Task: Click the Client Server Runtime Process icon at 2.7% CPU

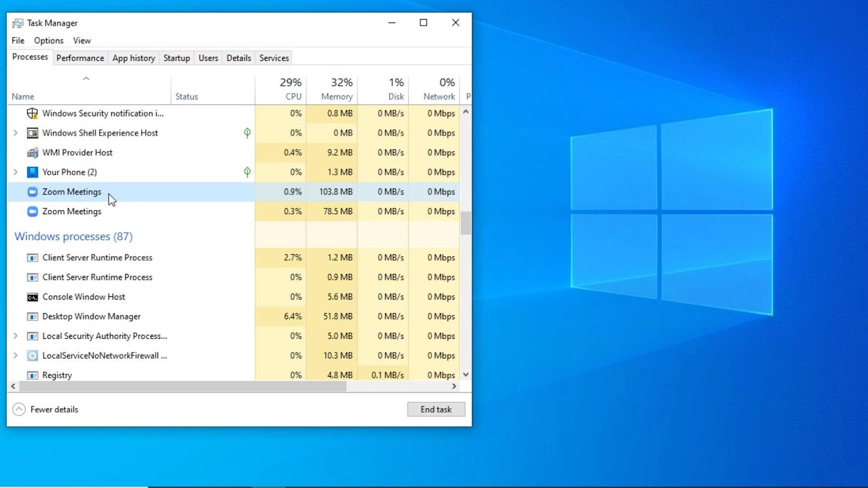Action: (32, 258)
